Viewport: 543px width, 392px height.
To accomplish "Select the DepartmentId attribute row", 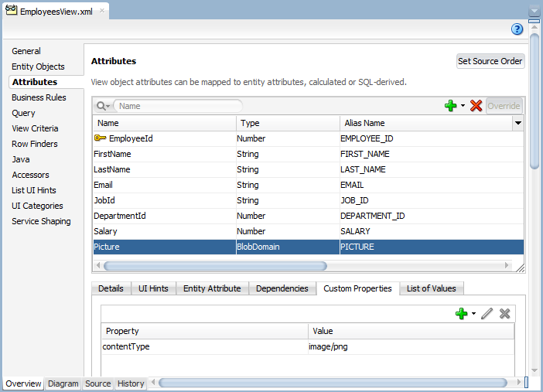I will [308, 216].
